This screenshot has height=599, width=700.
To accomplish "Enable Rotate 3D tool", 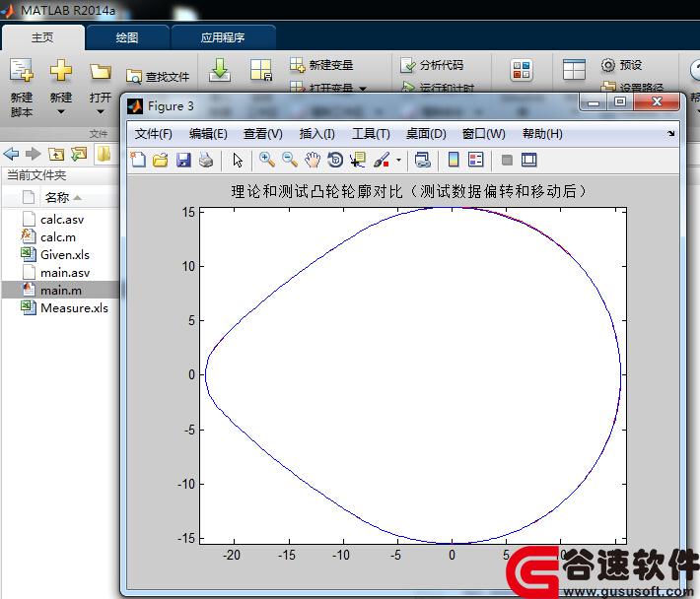I will (x=335, y=160).
